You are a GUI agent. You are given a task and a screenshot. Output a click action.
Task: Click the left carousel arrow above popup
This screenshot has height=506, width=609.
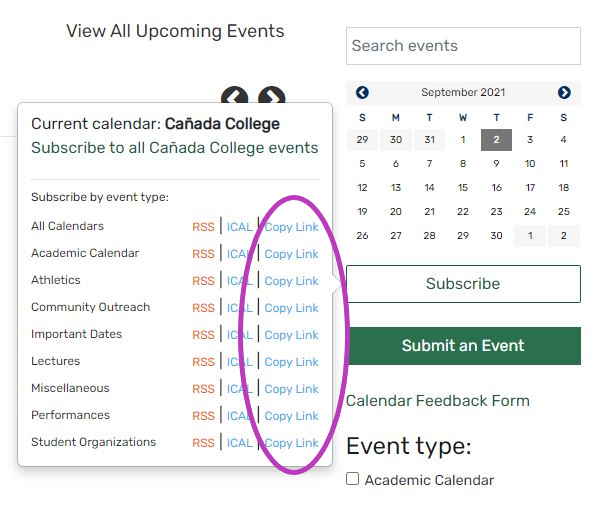tap(235, 98)
